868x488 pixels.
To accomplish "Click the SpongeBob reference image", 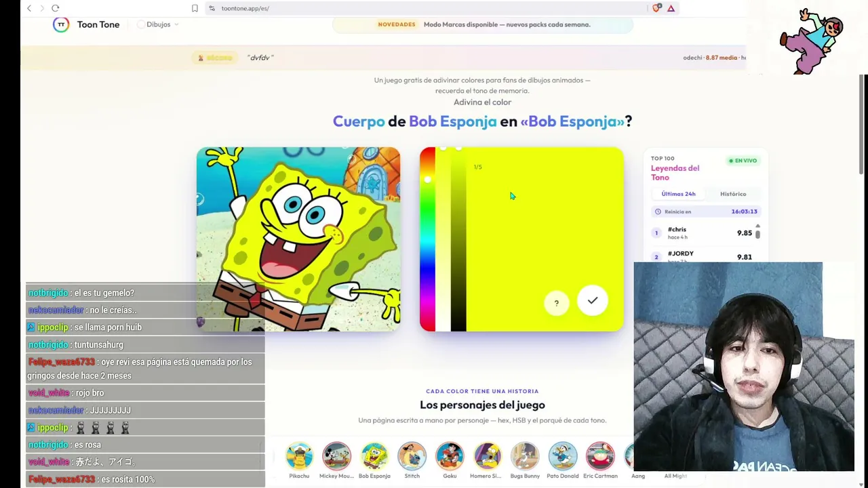I will (298, 239).
